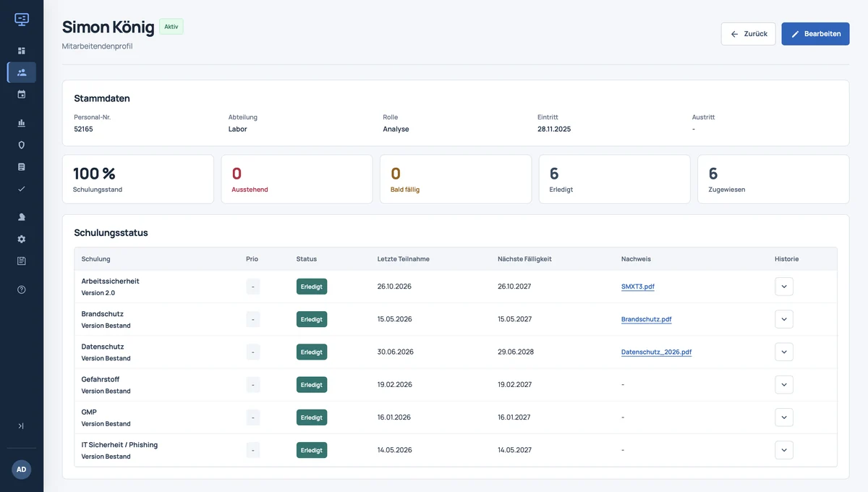Viewport: 868px width, 492px height.
Task: Expand history for the Gefahrstoff row
Action: coord(784,384)
